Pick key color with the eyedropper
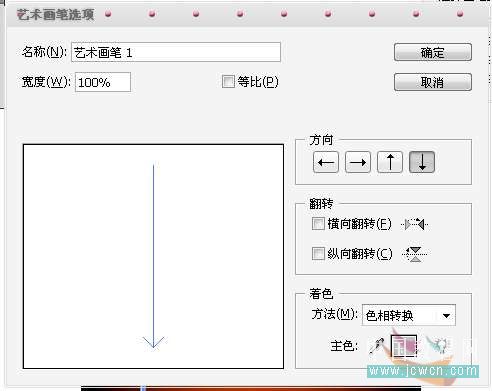Viewport: 492px width, 391px height. click(377, 346)
